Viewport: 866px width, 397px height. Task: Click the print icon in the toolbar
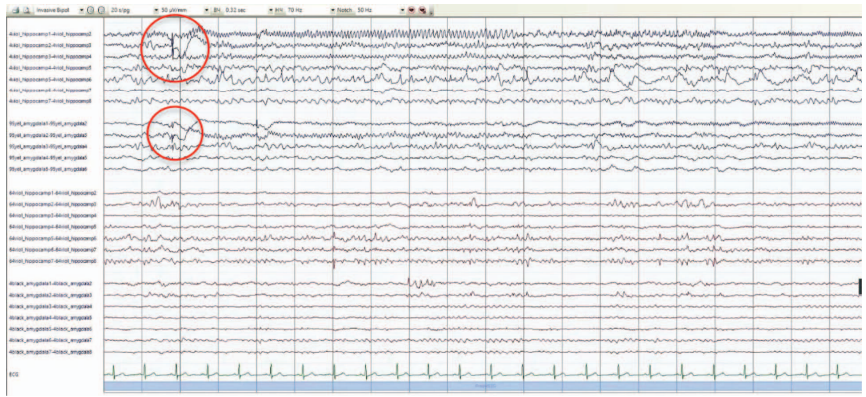click(x=15, y=10)
